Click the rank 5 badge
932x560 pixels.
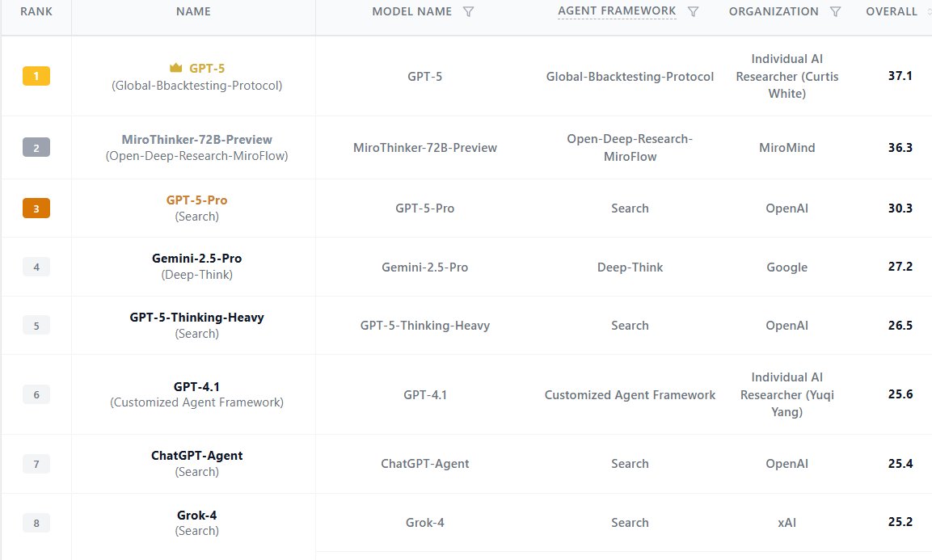point(36,325)
